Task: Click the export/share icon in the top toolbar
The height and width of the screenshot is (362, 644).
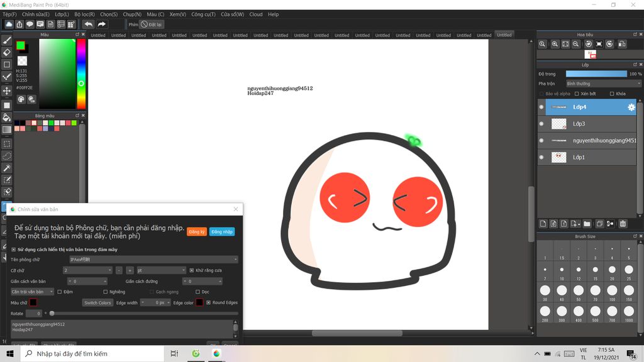Action: point(19,25)
